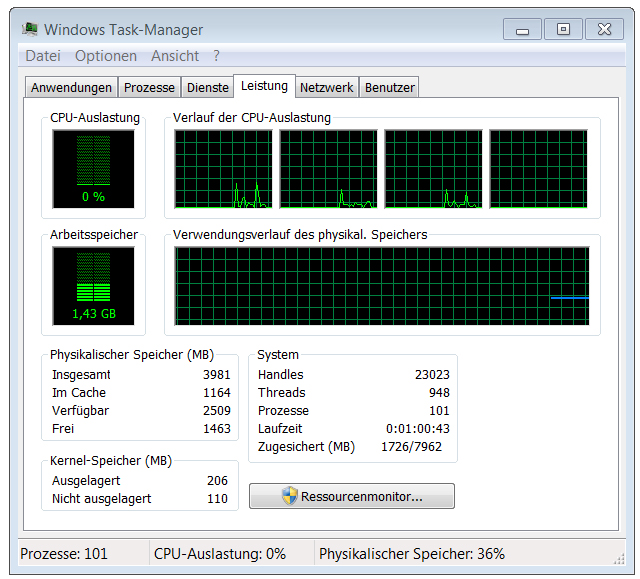Click the Task-Manager title bar icon
The height and width of the screenshot is (579, 640).
[x=30, y=29]
